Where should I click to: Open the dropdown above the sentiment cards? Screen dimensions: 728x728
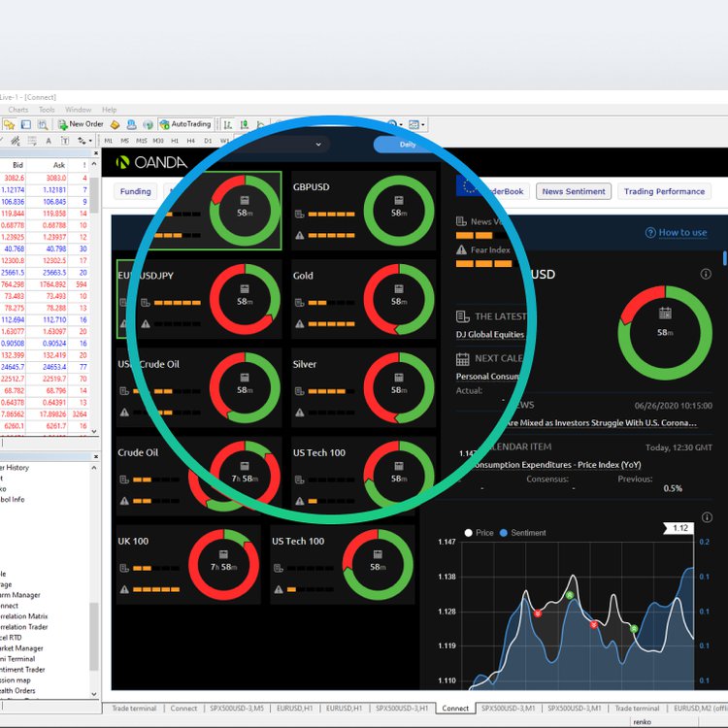click(317, 145)
